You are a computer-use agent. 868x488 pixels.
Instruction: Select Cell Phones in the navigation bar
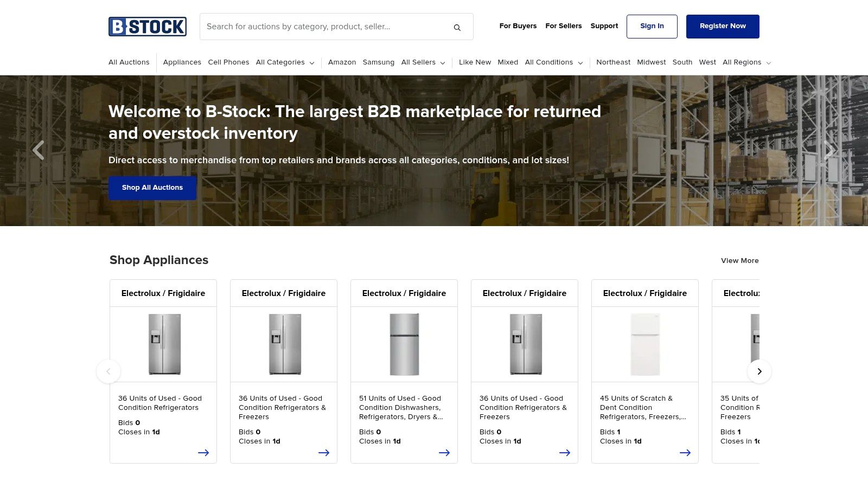pyautogui.click(x=228, y=62)
